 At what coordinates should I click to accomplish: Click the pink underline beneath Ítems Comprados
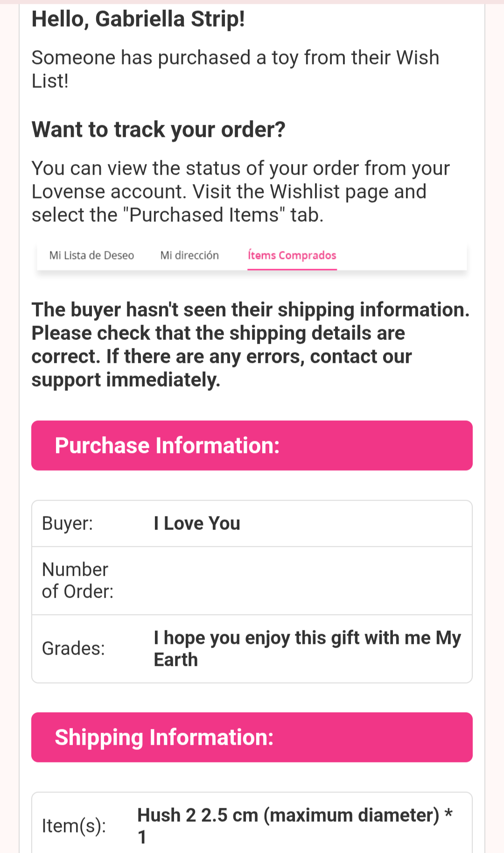[292, 269]
